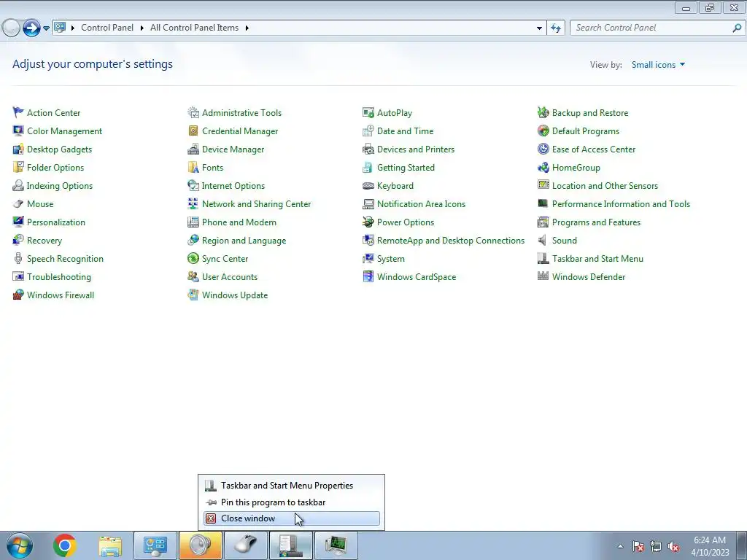Click the Forward navigation arrow button
Screen dimensions: 747x560
click(x=31, y=28)
